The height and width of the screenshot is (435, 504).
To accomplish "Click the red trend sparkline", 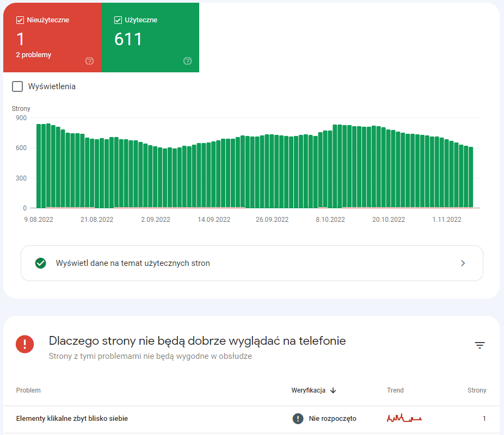I will tap(404, 418).
